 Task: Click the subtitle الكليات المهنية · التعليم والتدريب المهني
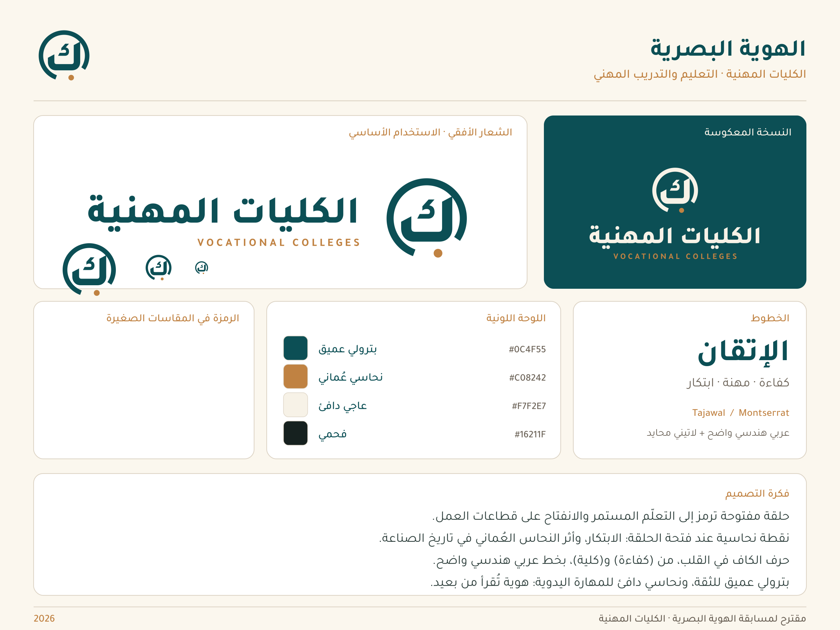click(700, 75)
